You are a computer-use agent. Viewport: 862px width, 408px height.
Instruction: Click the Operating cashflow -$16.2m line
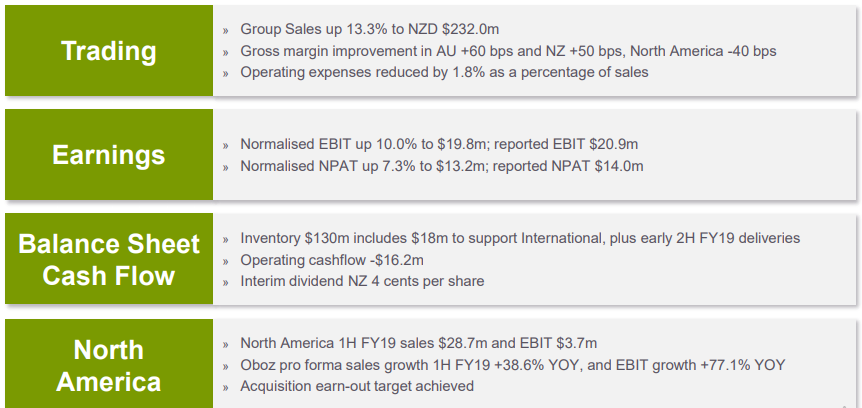pyautogui.click(x=331, y=260)
